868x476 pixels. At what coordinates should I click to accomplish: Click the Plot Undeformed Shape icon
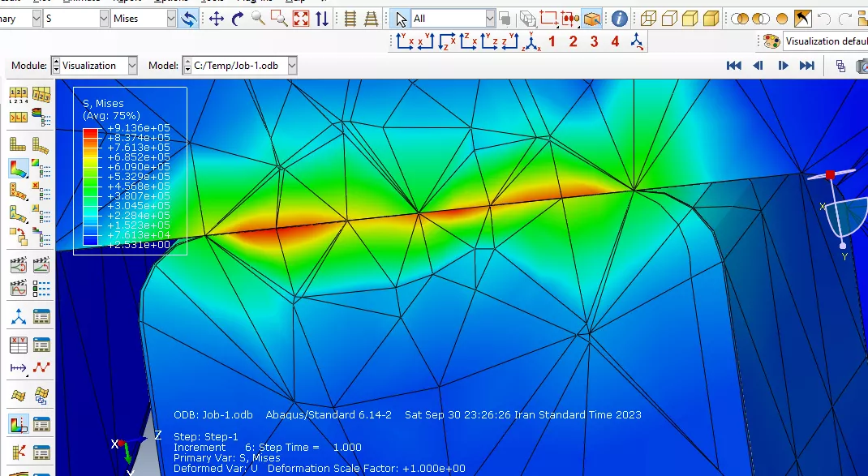(x=19, y=144)
